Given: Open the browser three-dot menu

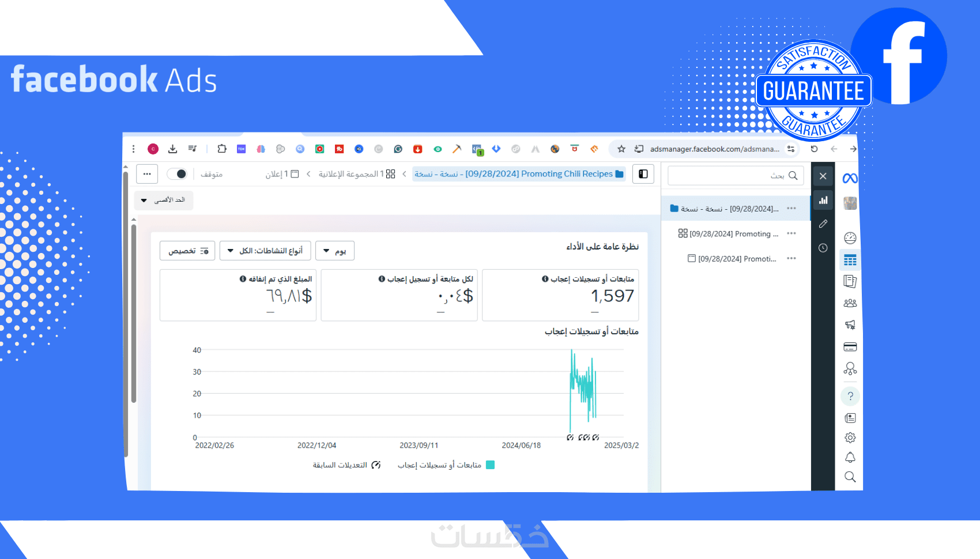Looking at the screenshot, I should (x=133, y=149).
